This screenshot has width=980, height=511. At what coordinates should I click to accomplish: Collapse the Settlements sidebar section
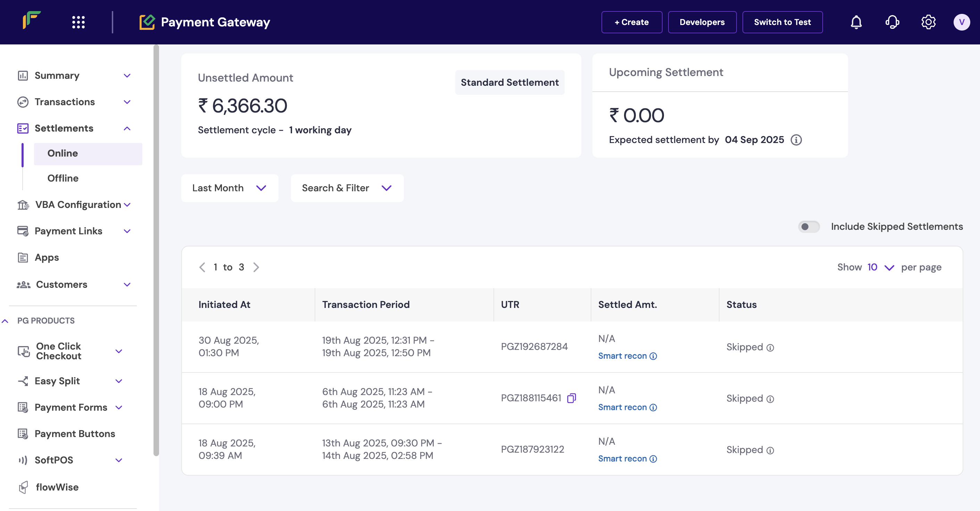tap(127, 128)
